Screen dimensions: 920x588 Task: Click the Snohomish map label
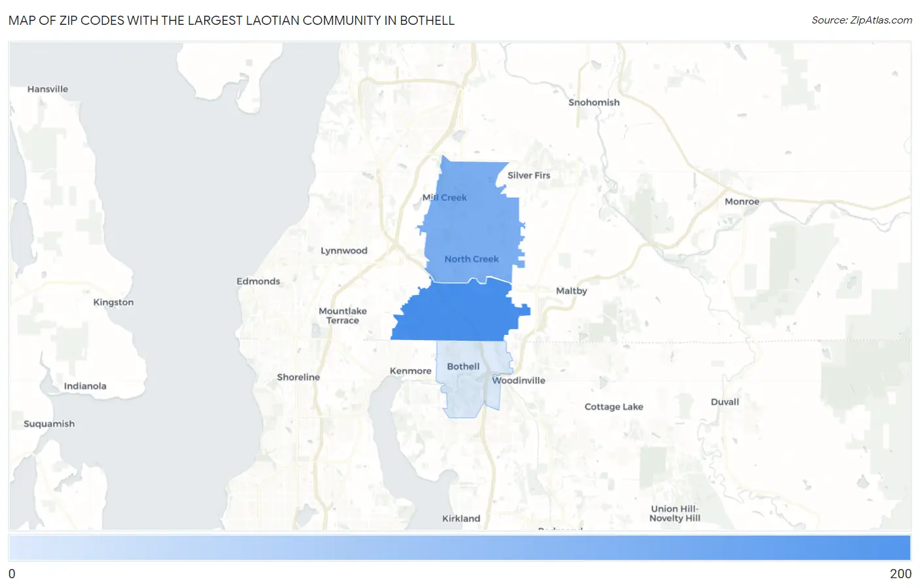point(593,102)
